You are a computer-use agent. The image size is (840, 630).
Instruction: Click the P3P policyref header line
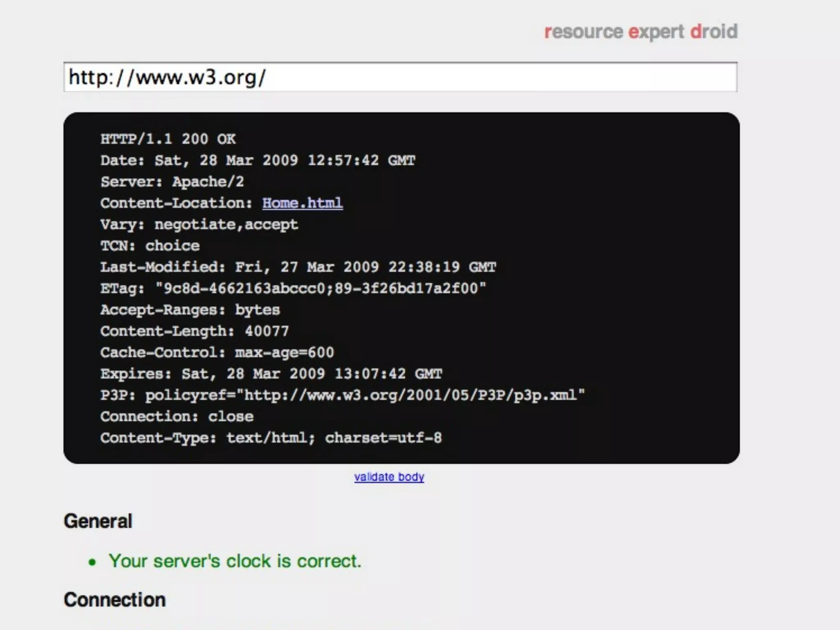(342, 395)
